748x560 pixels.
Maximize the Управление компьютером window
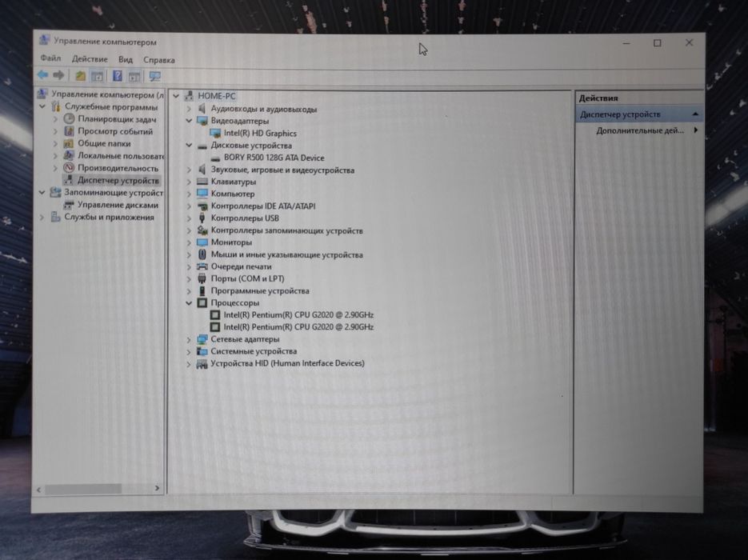pos(658,43)
